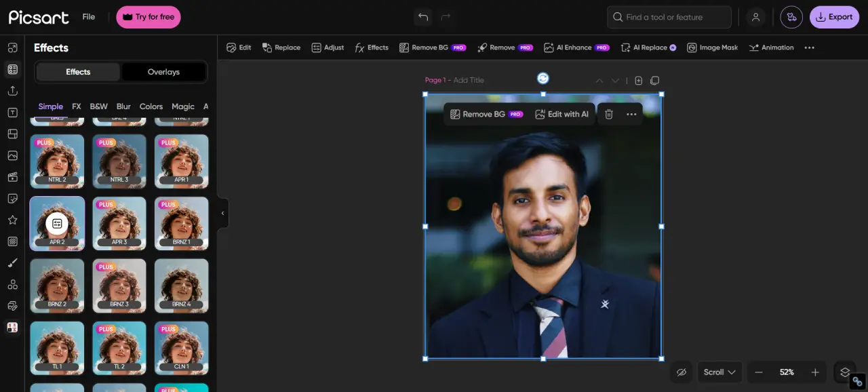Delete the image using the trash icon

tap(609, 114)
